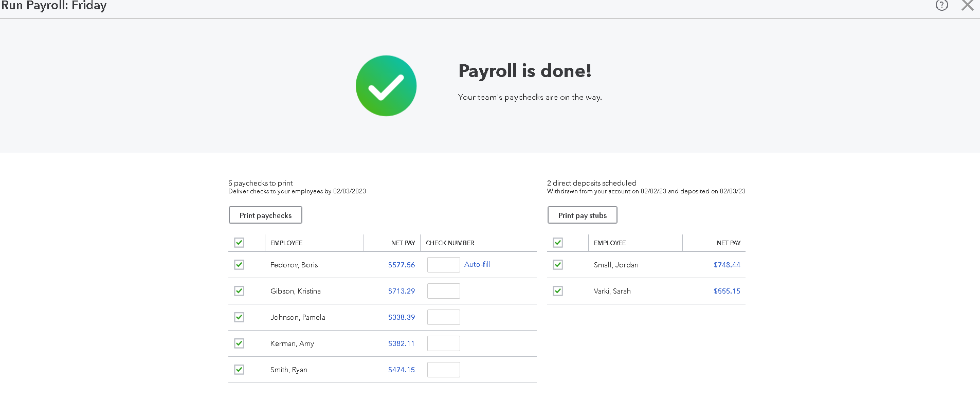This screenshot has height=400, width=980.
Task: Uncheck Kerman, Amy checkbox
Action: (x=239, y=343)
